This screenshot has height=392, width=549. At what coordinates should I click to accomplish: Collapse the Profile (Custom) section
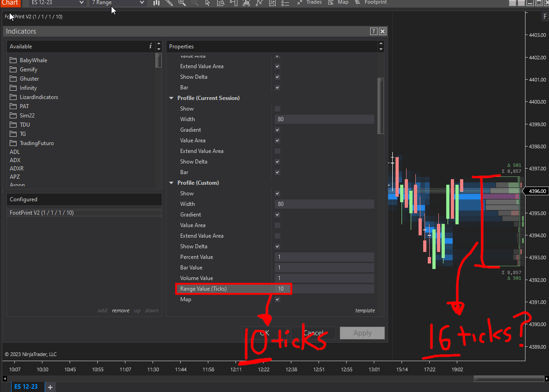(x=171, y=183)
